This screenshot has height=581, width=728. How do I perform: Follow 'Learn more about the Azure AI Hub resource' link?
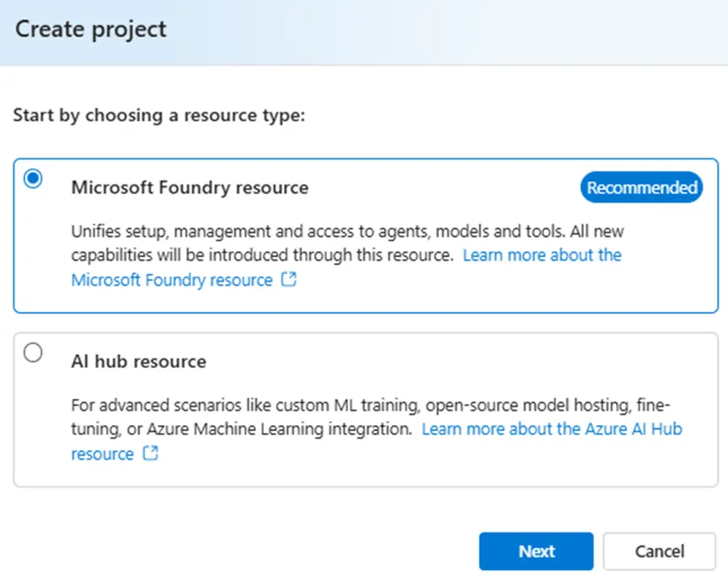[x=551, y=428]
